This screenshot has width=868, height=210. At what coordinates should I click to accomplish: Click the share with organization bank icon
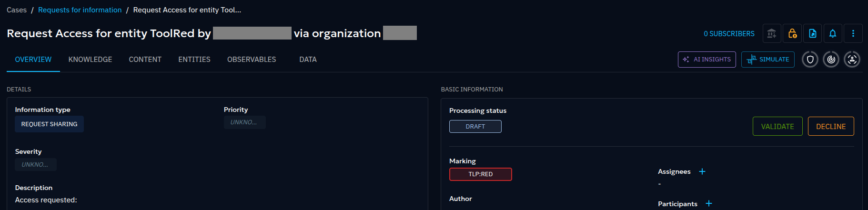(771, 33)
